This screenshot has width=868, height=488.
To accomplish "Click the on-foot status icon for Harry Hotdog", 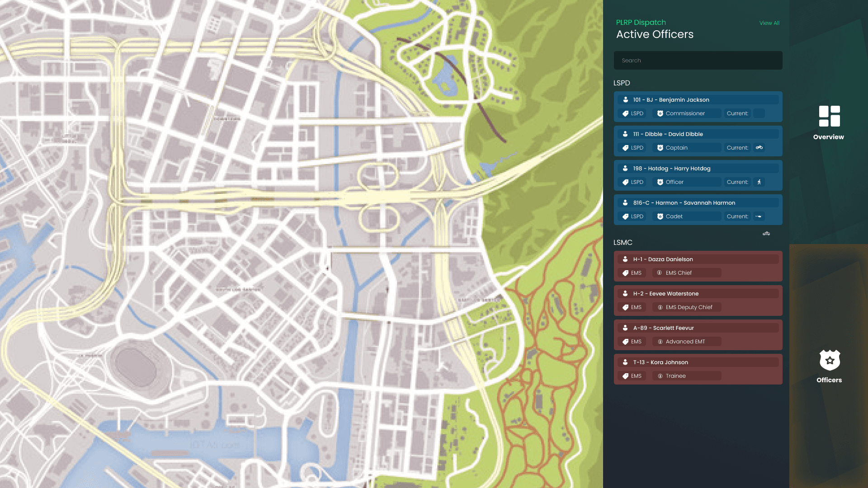I will 759,182.
